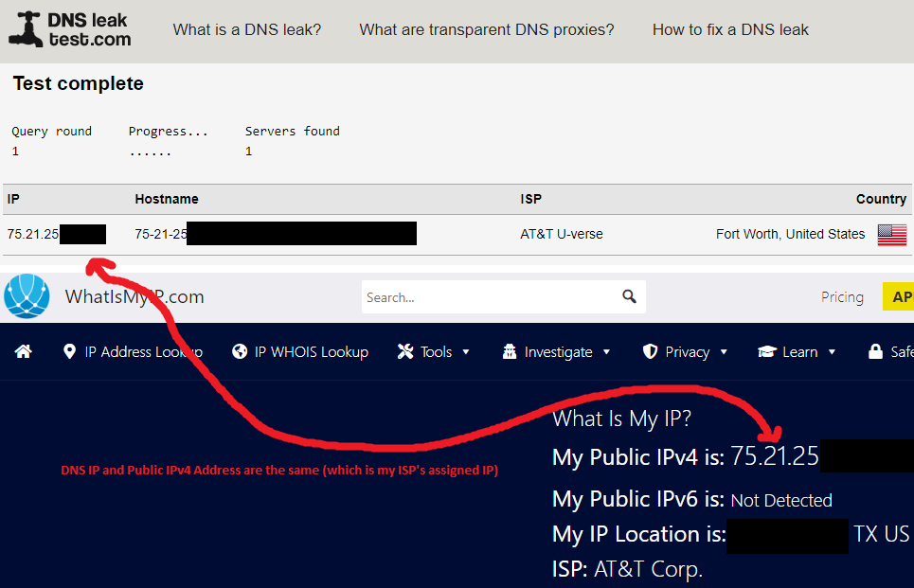Click the Country column header
Screen dimensions: 914x588
pyautogui.click(x=881, y=199)
